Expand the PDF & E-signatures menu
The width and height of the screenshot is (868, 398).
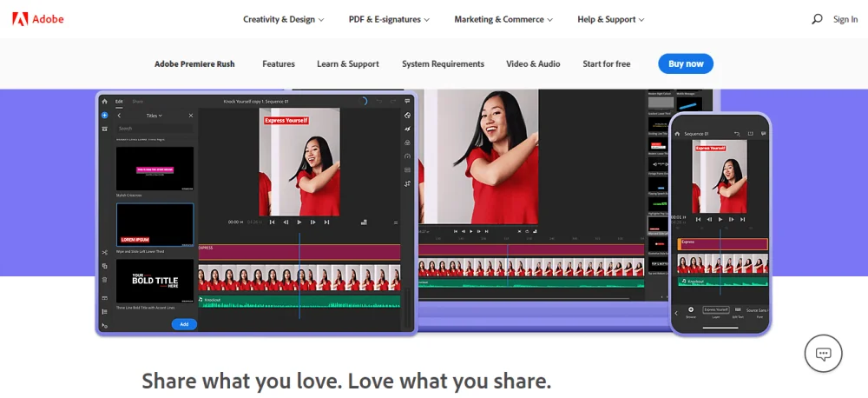[389, 19]
